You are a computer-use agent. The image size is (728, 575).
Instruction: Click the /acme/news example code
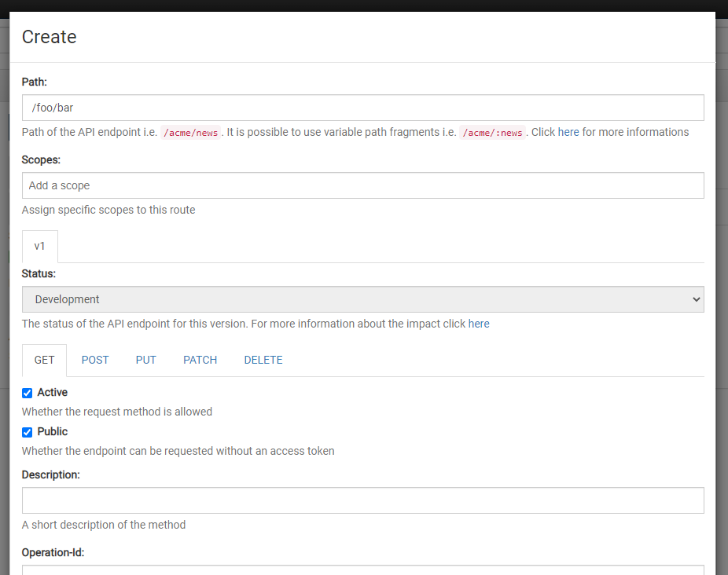[x=190, y=133]
